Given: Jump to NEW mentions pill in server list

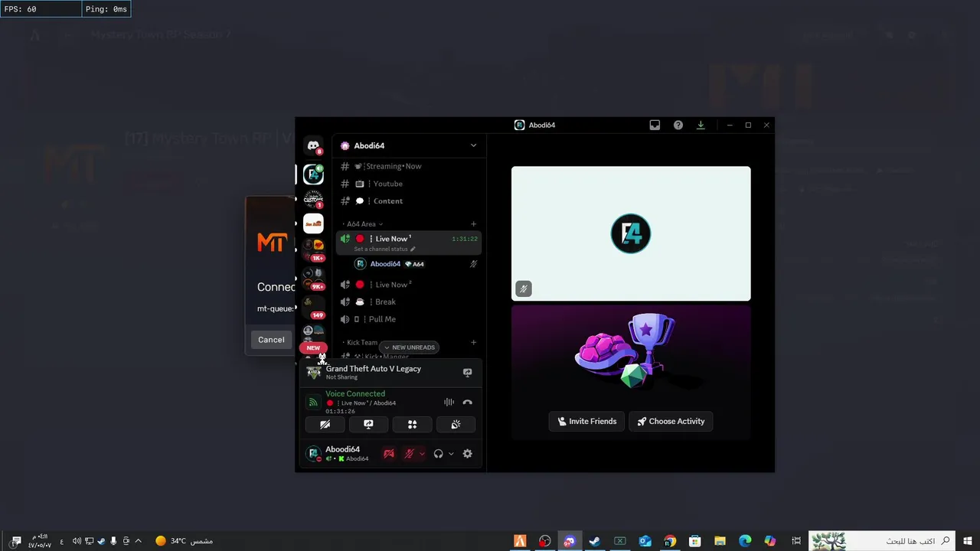Looking at the screenshot, I should 313,347.
